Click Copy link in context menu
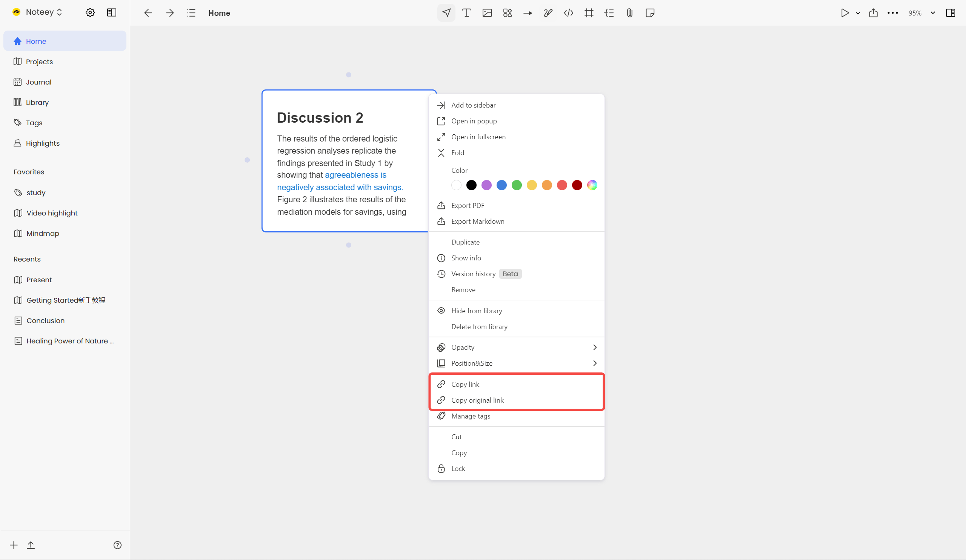The width and height of the screenshot is (966, 560). (x=465, y=383)
